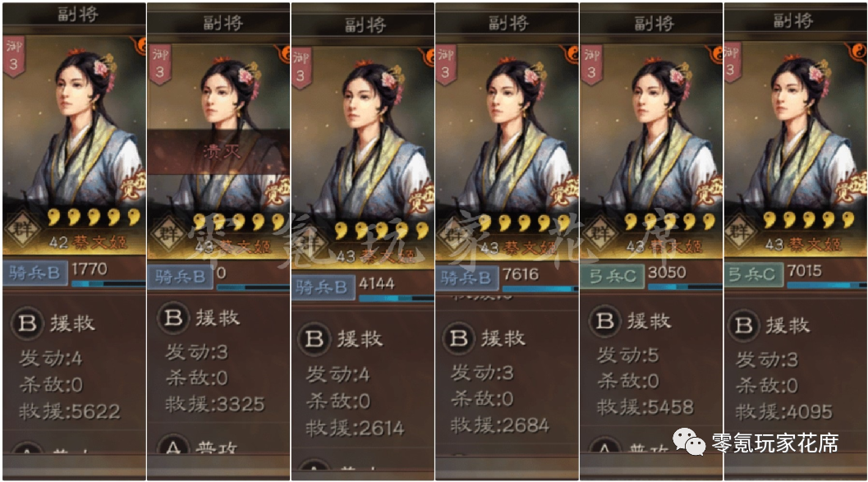This screenshot has height=482, width=868.
Task: Open the 副将 header of the 1770-troop card
Action: click(x=78, y=14)
